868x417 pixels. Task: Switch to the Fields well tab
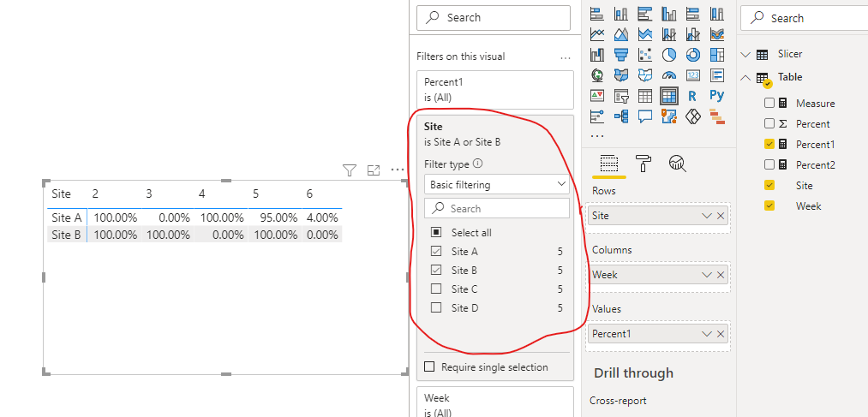click(609, 164)
